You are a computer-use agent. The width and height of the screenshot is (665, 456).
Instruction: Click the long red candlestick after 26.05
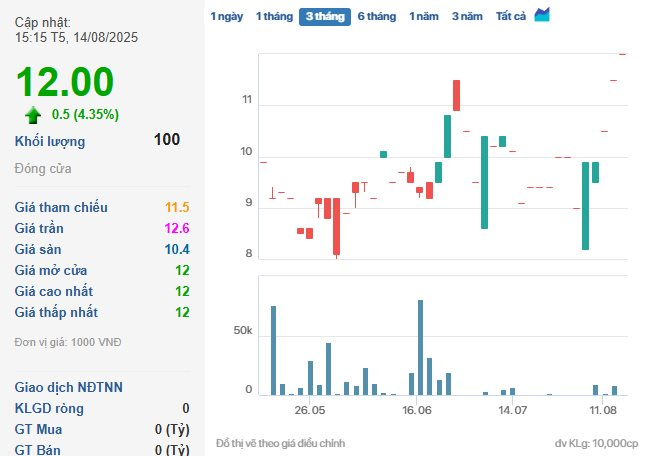click(x=337, y=227)
